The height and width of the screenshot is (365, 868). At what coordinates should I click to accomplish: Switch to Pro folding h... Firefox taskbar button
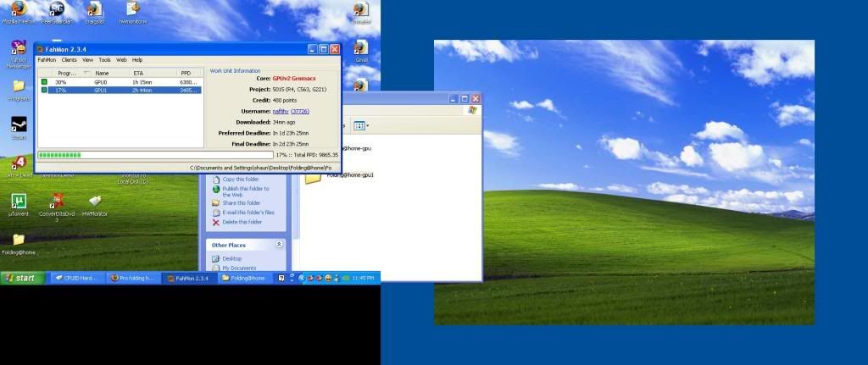click(x=133, y=278)
